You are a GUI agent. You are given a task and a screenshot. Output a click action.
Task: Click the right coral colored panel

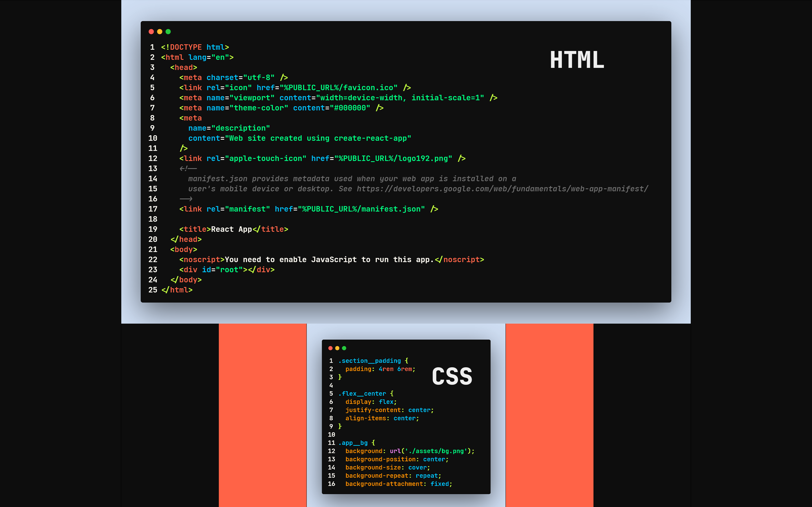coord(549,415)
